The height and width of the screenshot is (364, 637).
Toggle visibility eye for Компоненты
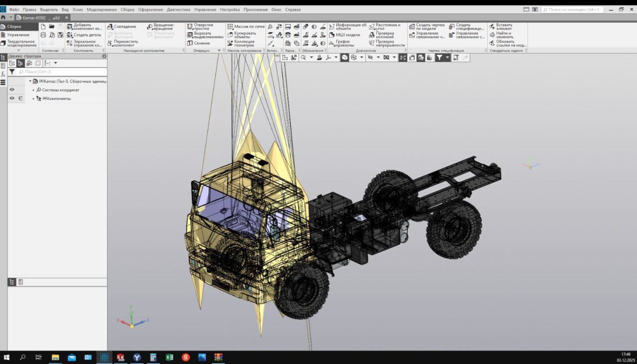coord(12,98)
